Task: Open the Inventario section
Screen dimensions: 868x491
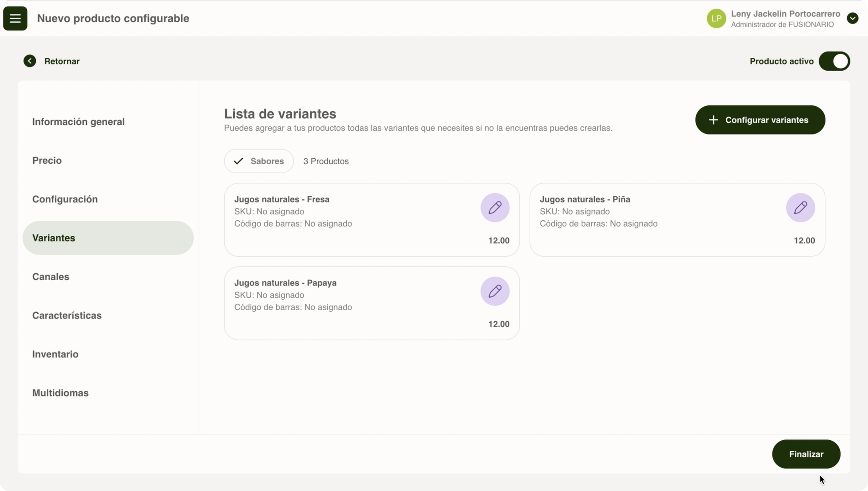Action: pyautogui.click(x=55, y=354)
